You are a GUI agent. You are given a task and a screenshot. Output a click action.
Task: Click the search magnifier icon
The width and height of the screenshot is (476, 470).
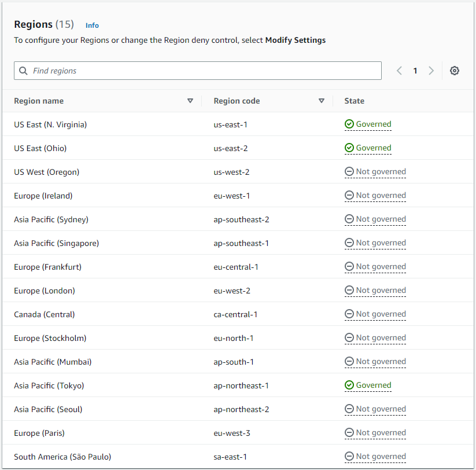point(23,71)
